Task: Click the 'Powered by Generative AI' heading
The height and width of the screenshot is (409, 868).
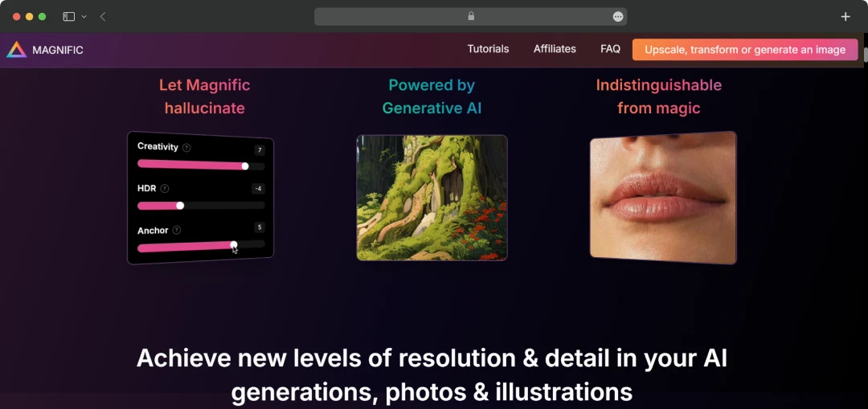Action: pos(432,96)
